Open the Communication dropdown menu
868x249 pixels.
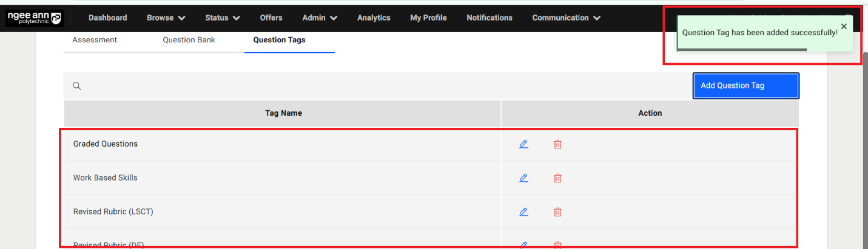[566, 18]
